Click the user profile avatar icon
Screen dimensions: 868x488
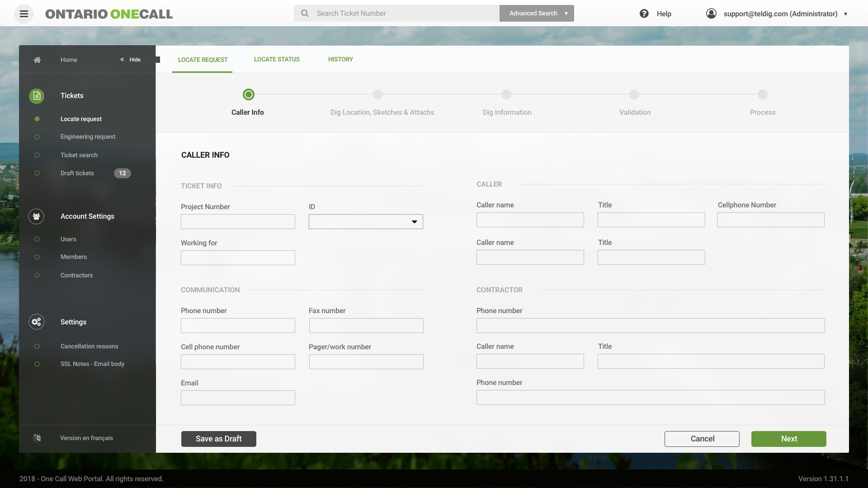tap(711, 14)
